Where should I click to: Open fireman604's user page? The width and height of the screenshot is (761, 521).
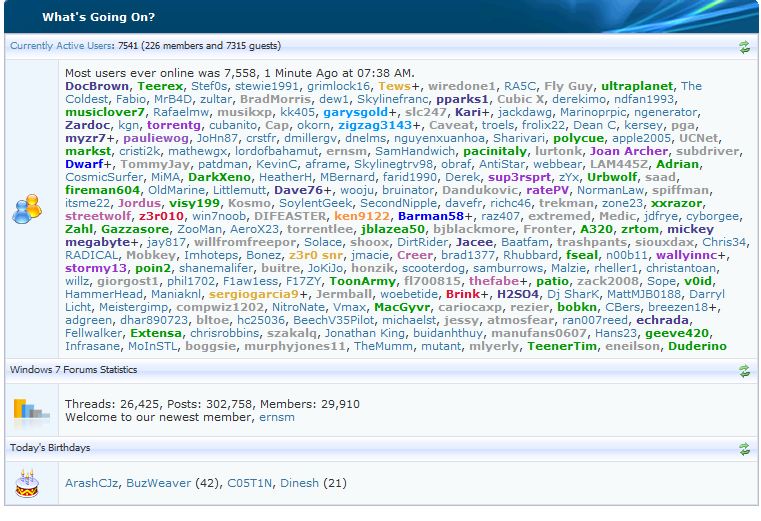(x=102, y=190)
